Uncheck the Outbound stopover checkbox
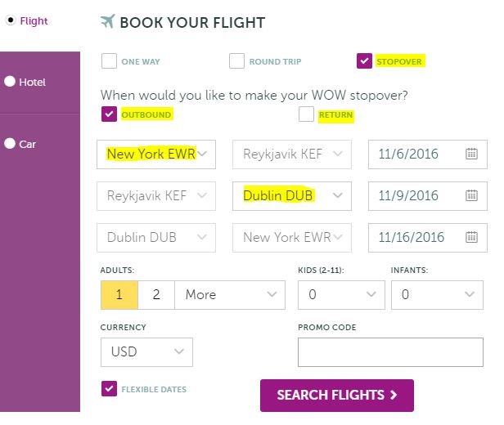The width and height of the screenshot is (504, 425). pyautogui.click(x=109, y=114)
